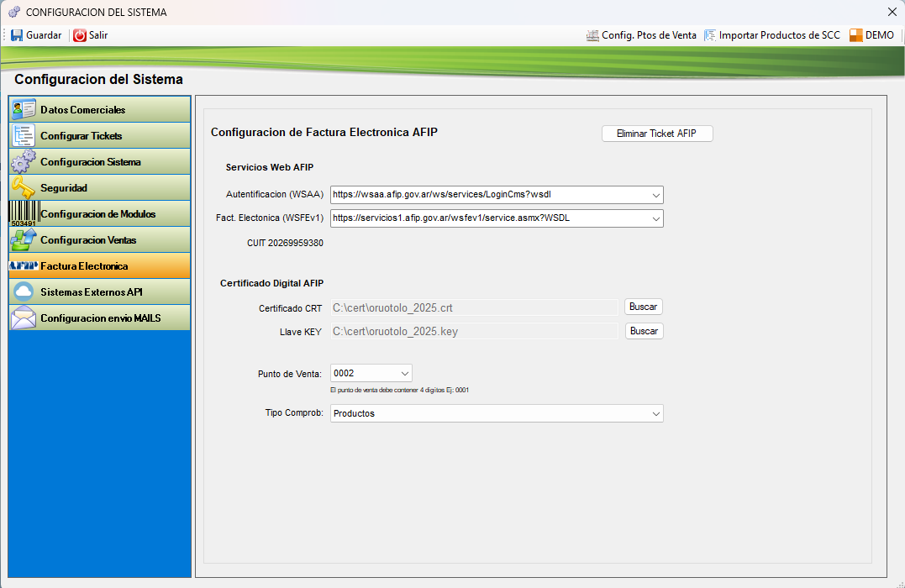This screenshot has height=588, width=905.
Task: Click Buscar next to Llave KEY
Action: click(x=644, y=331)
